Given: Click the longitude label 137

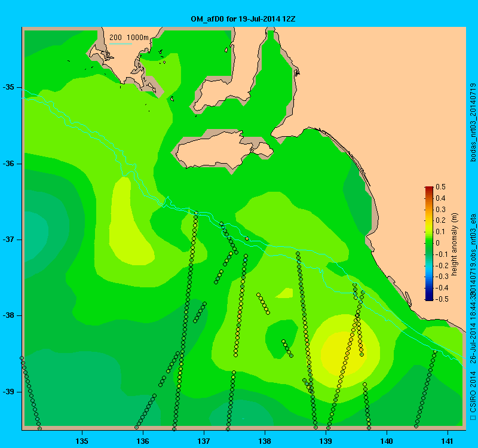Looking at the screenshot, I should click(204, 441).
